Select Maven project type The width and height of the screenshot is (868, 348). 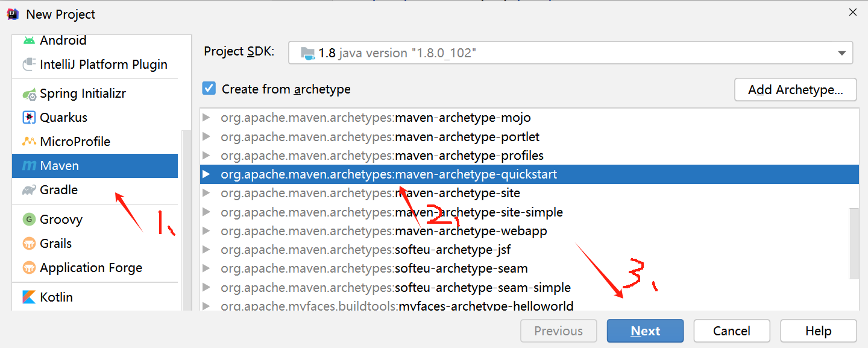[95, 166]
